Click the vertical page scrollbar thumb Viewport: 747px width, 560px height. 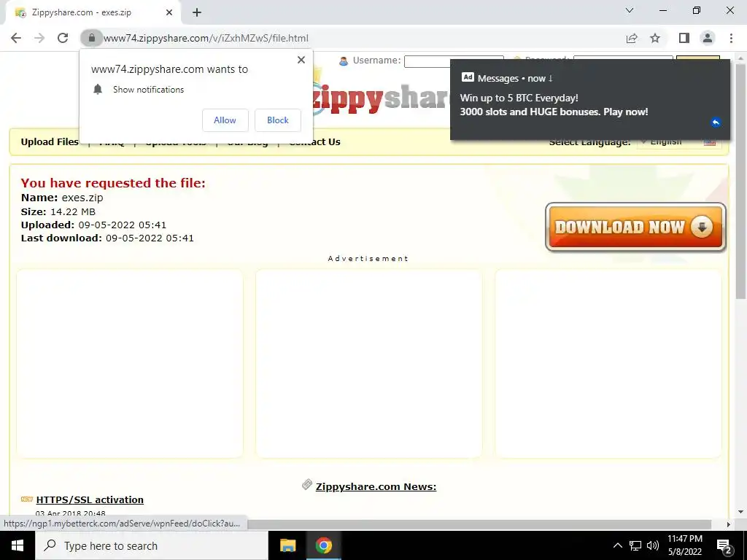(740, 181)
